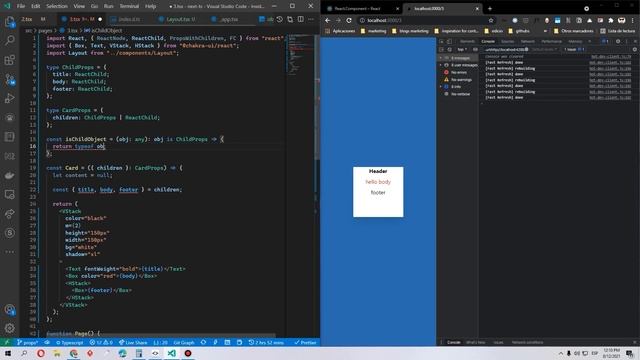
Task: Expand the bookmarks overflow chevron
Action: click(545, 31)
